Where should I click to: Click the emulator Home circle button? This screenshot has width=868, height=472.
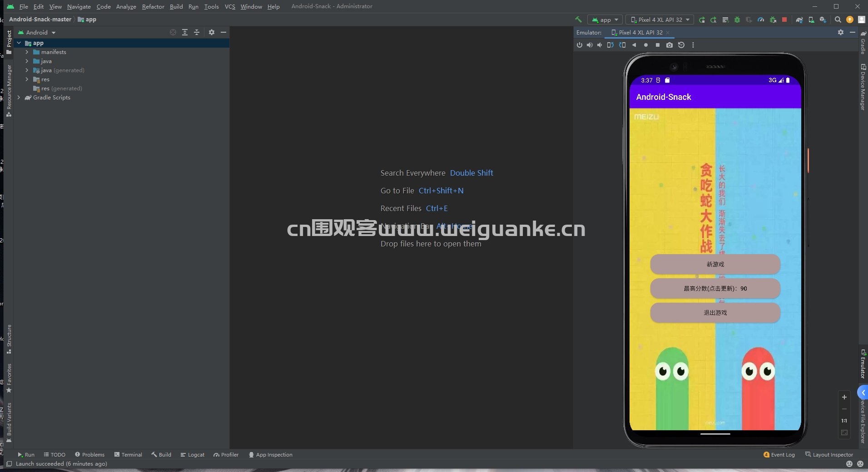646,45
